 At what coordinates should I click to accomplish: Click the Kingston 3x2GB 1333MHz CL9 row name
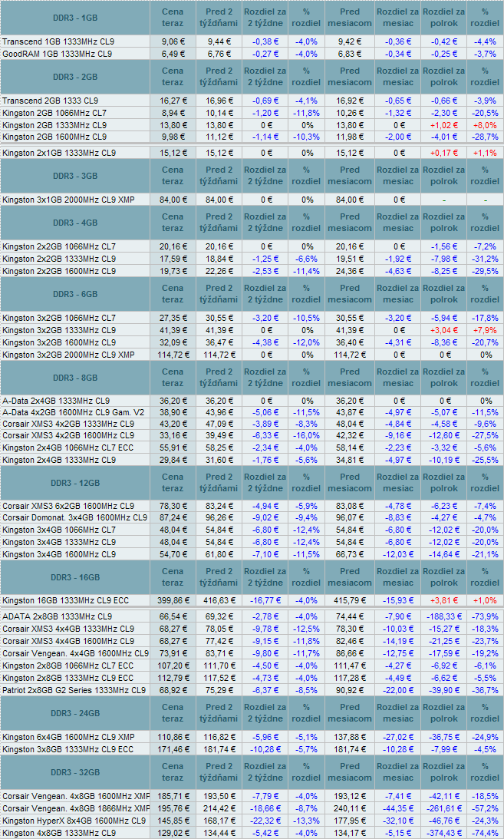(x=59, y=330)
